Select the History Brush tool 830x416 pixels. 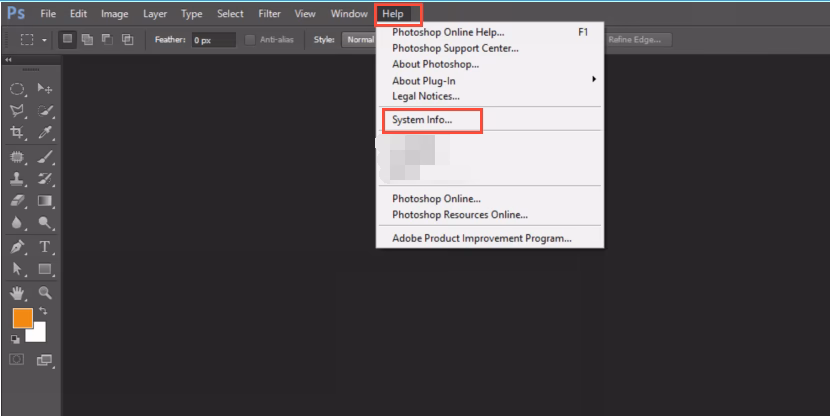tap(44, 179)
